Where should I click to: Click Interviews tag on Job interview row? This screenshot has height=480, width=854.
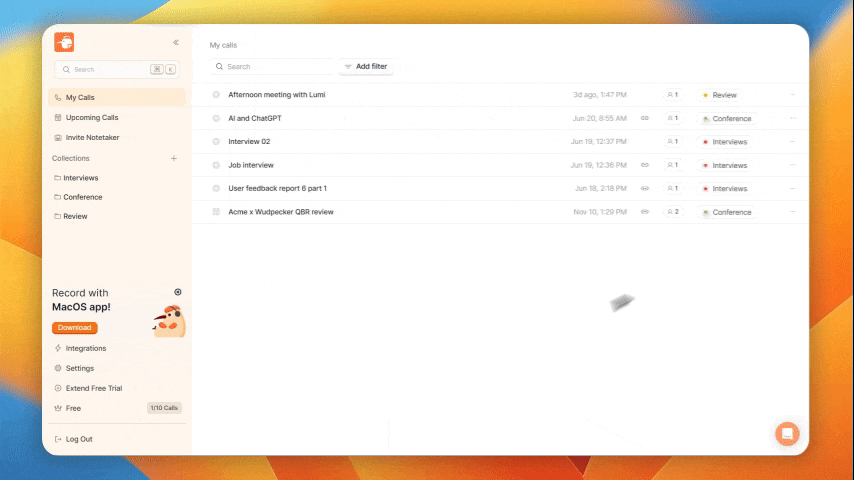[x=725, y=166]
